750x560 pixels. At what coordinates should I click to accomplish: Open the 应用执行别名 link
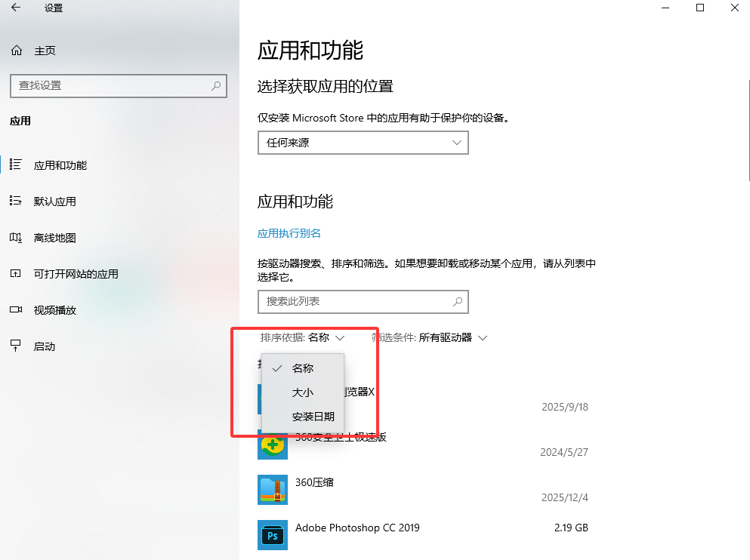pos(288,234)
